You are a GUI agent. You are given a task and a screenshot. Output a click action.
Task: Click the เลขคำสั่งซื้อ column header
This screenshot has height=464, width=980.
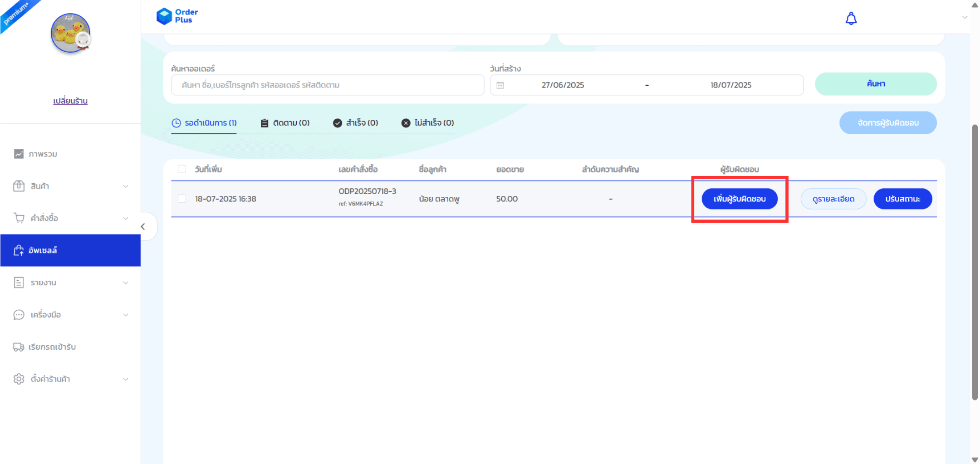coord(358,170)
